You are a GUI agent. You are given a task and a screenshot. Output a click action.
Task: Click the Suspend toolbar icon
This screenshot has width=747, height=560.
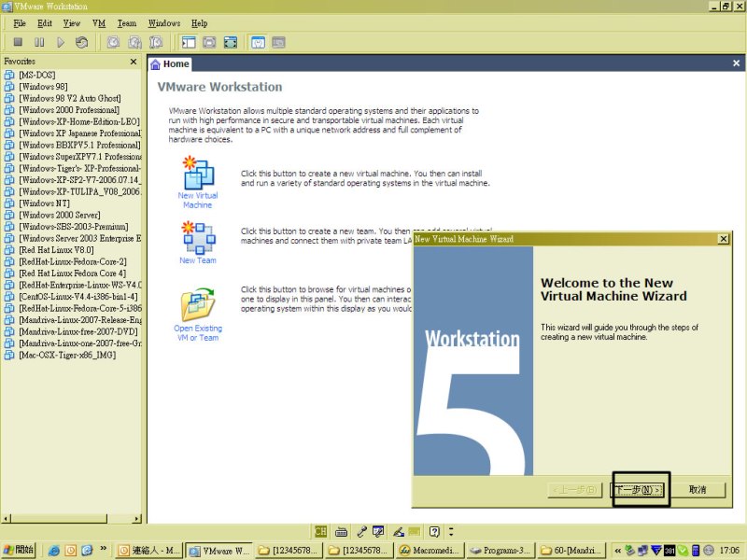tap(39, 42)
